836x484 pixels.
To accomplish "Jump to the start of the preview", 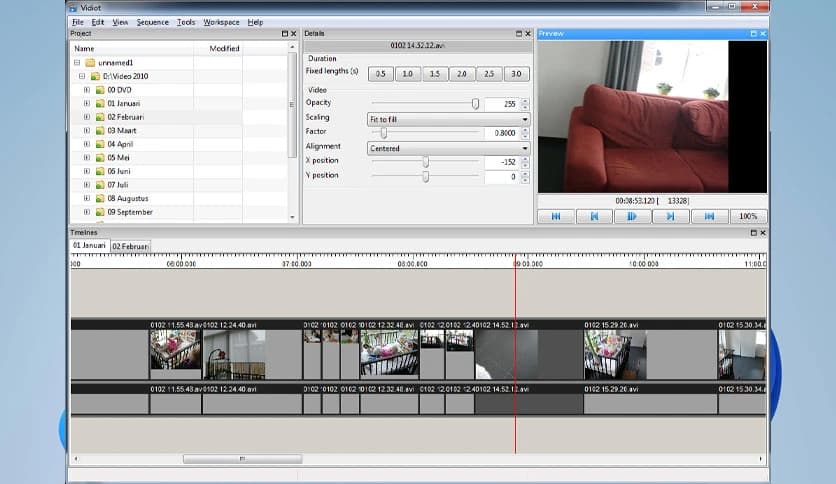I will 555,216.
